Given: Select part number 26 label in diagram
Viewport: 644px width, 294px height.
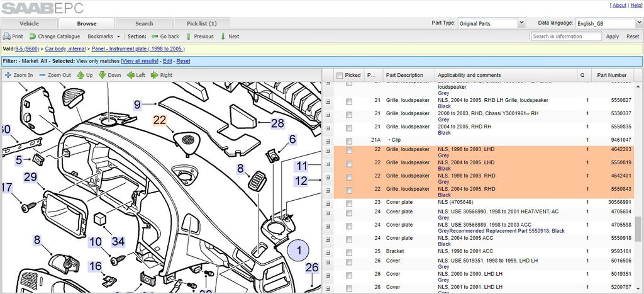Looking at the screenshot, I should click(312, 268).
